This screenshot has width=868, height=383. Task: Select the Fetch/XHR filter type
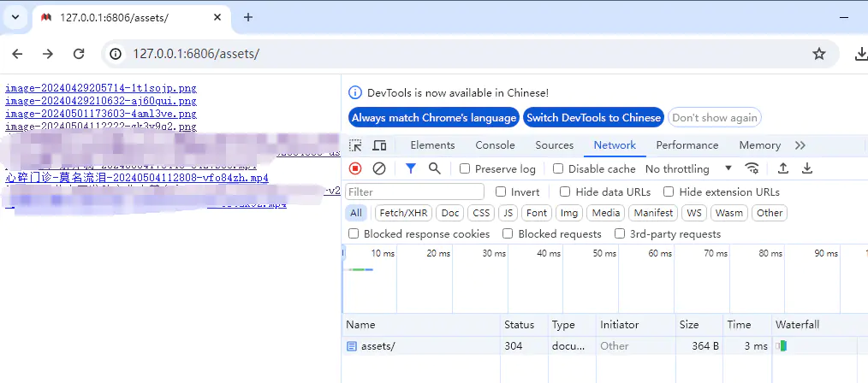coord(403,213)
